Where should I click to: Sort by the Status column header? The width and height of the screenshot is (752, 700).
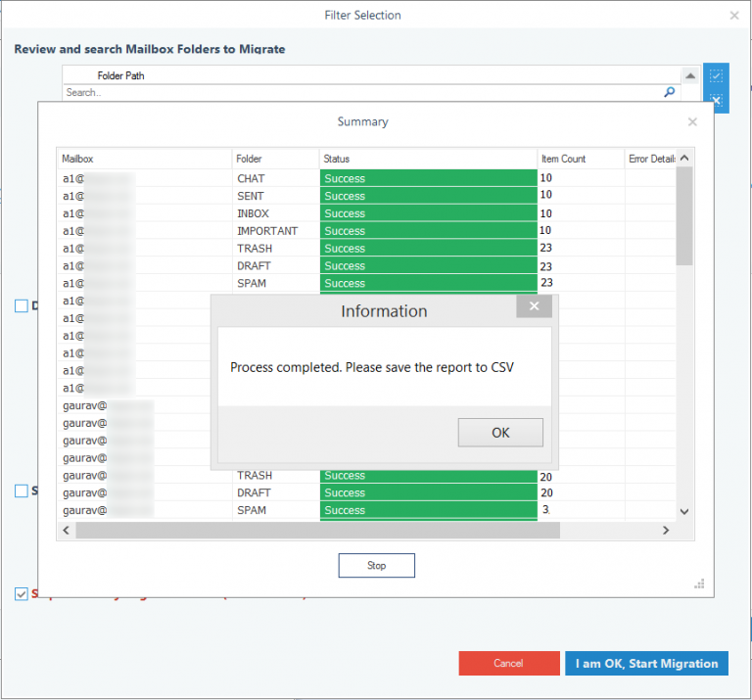[428, 159]
